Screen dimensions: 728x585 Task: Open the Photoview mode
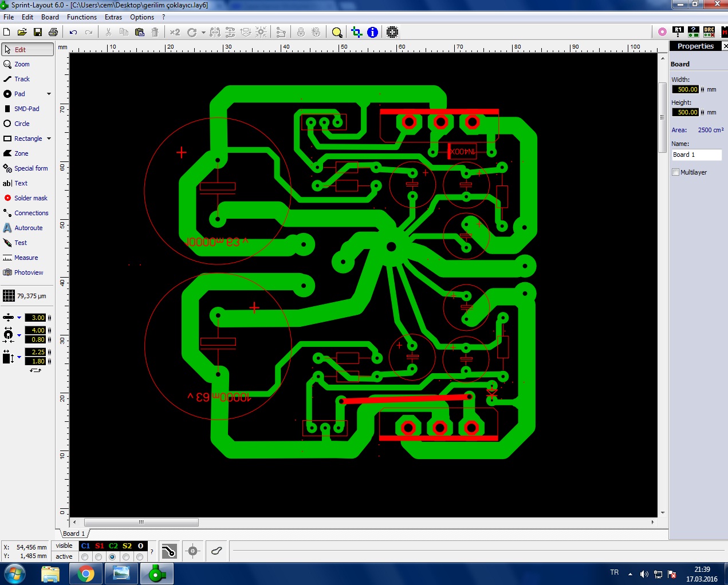[29, 272]
